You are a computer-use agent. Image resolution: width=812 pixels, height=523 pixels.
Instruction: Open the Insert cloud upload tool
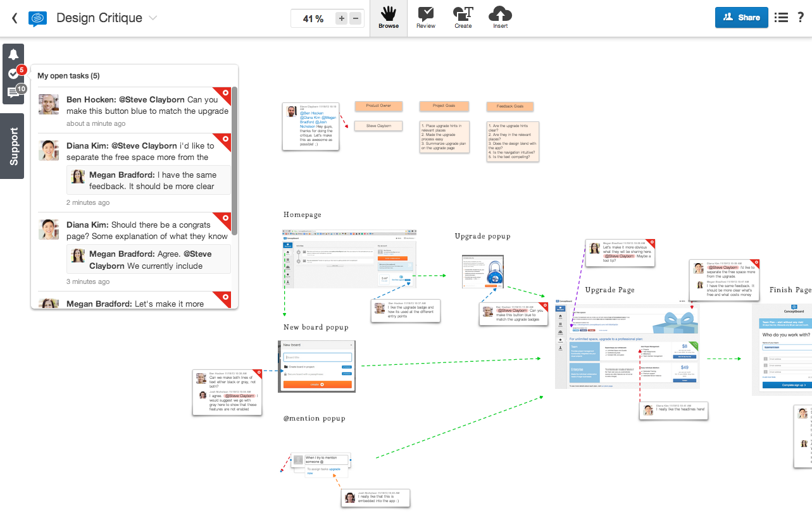[x=501, y=18]
